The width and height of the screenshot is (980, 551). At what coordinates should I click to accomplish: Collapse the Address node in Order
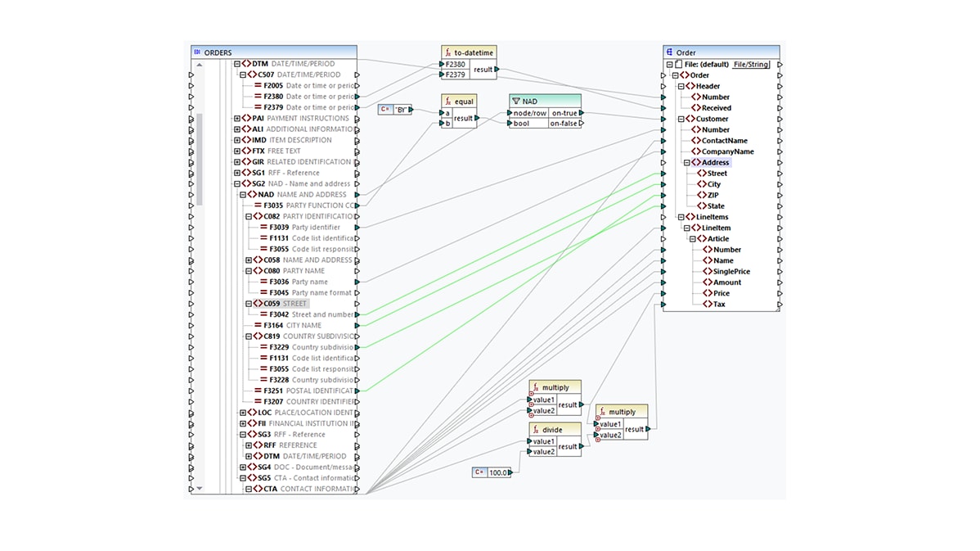click(686, 163)
